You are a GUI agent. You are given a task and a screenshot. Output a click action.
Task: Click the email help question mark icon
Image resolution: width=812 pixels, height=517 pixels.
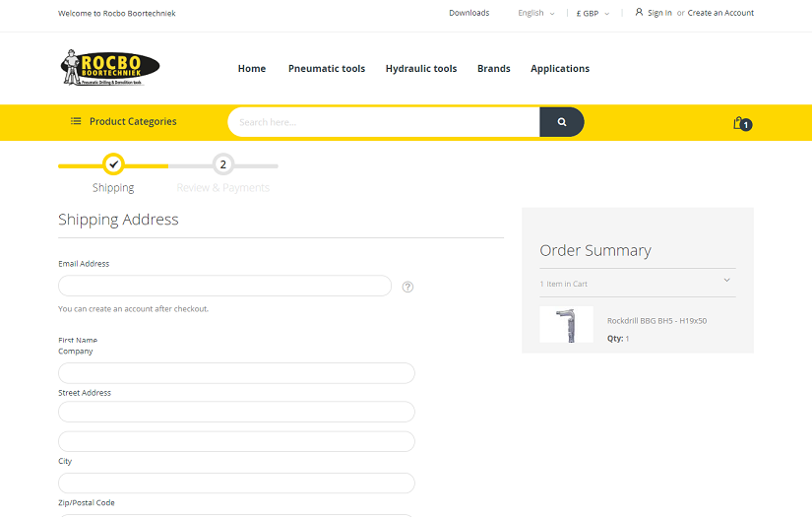coord(407,287)
